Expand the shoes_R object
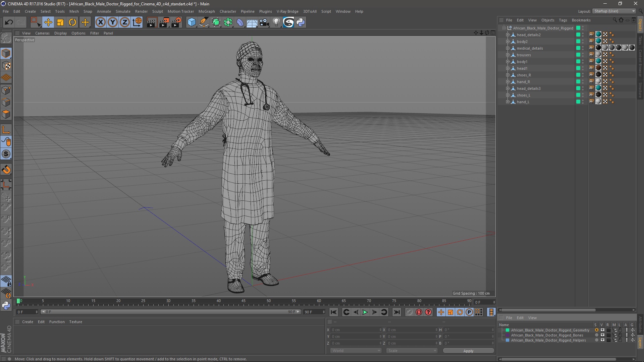This screenshot has height=362, width=644. coord(508,75)
